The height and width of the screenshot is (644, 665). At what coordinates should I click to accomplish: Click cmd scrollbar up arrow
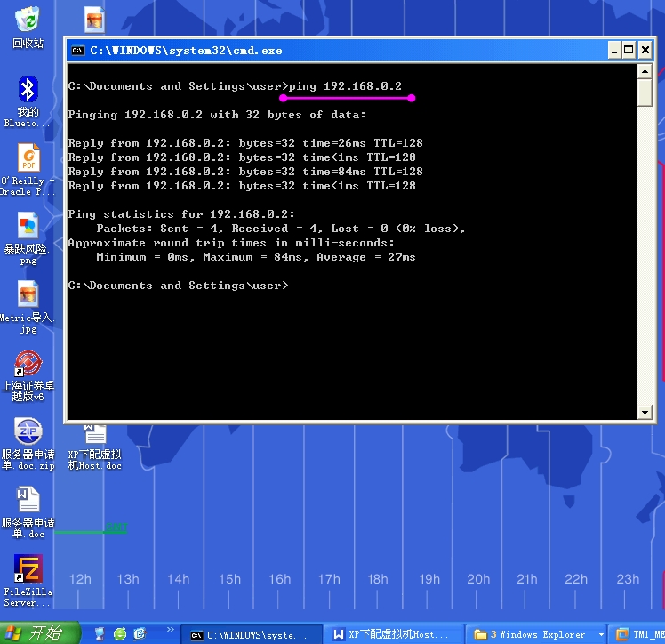click(x=645, y=71)
